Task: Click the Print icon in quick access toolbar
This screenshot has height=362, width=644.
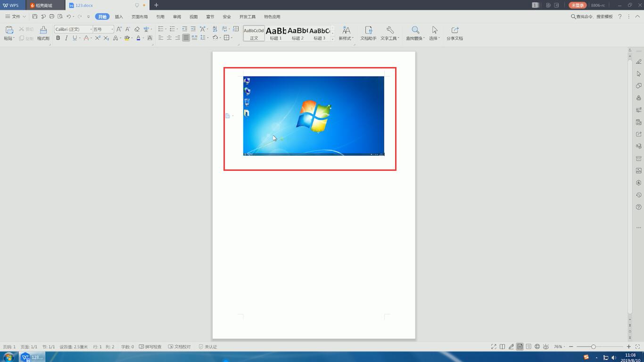Action: pos(51,17)
